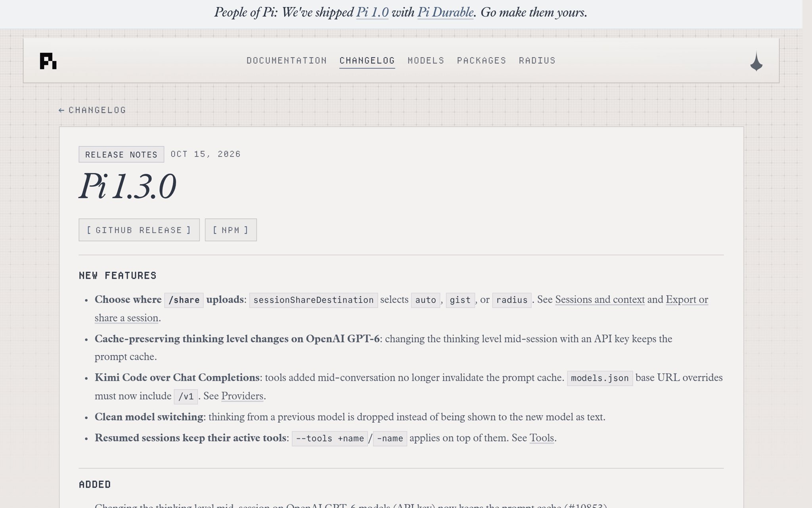Open the Radius nav item
This screenshot has height=508, width=812.
[537, 60]
